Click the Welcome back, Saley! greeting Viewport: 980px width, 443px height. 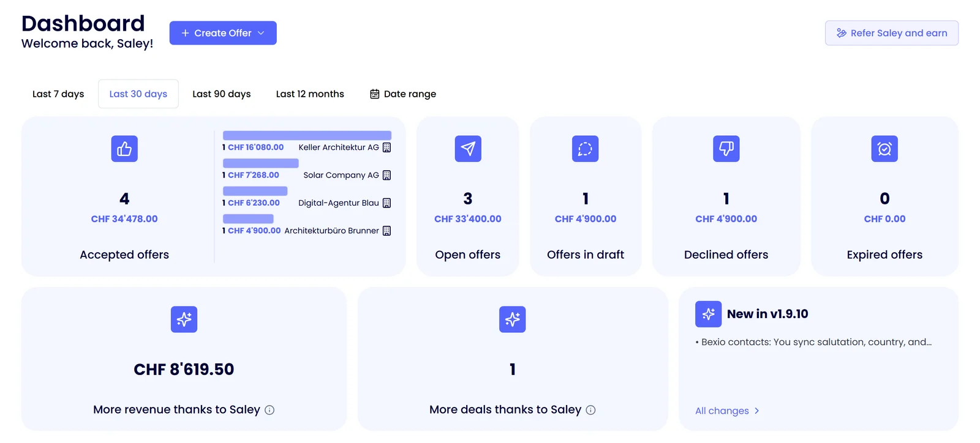[87, 43]
